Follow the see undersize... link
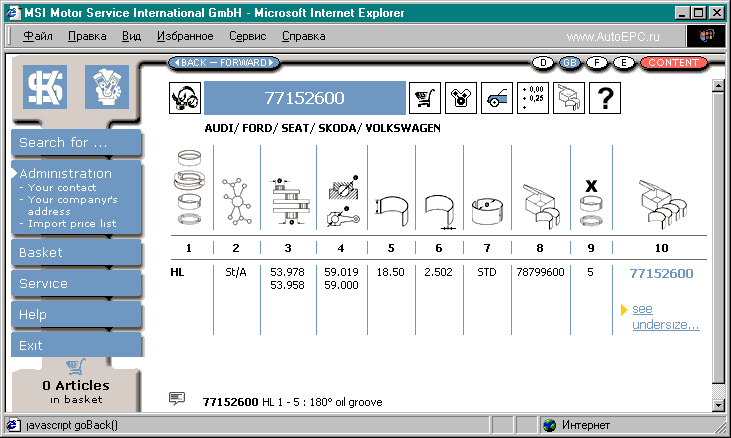 (x=666, y=316)
